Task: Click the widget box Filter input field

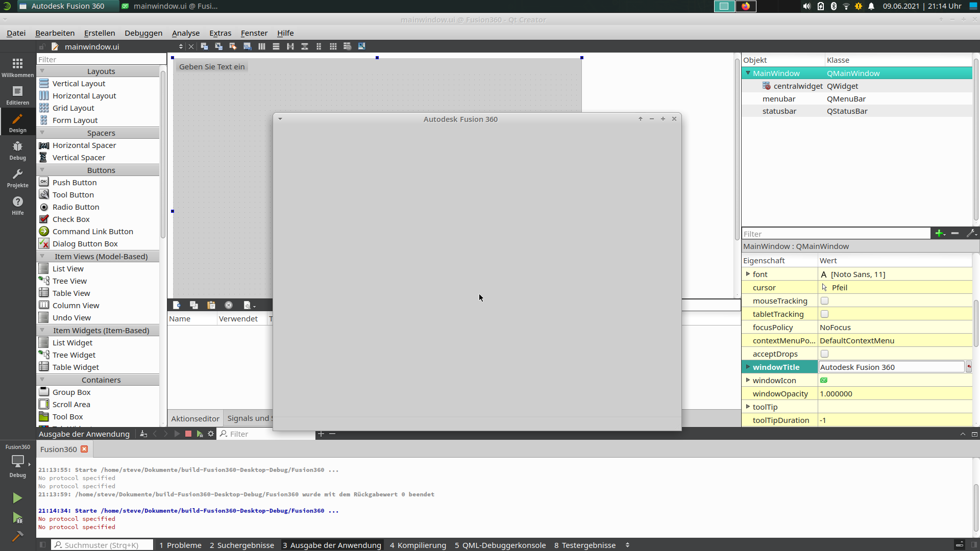Action: click(100, 59)
